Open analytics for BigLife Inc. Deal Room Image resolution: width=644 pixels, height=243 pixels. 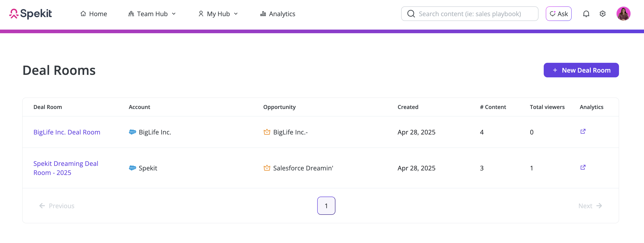(x=583, y=131)
